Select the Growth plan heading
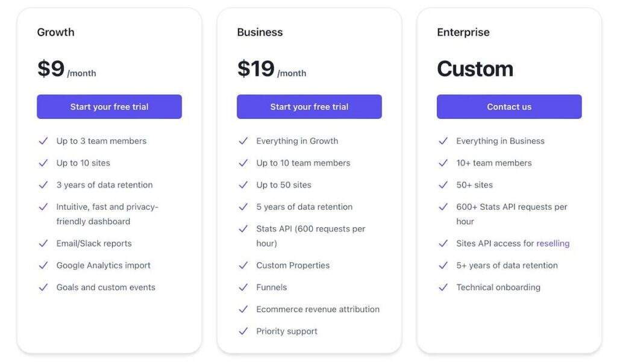The image size is (617, 364). 55,33
